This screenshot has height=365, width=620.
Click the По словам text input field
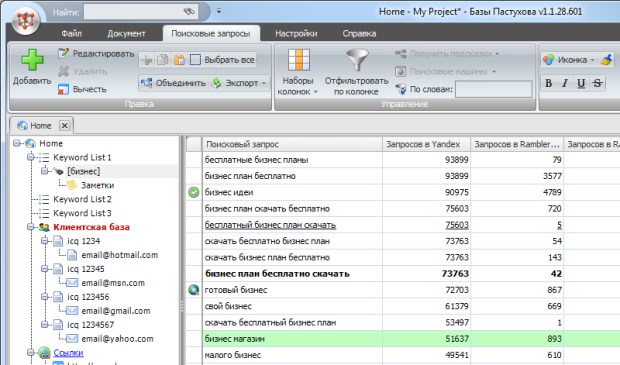coord(494,89)
